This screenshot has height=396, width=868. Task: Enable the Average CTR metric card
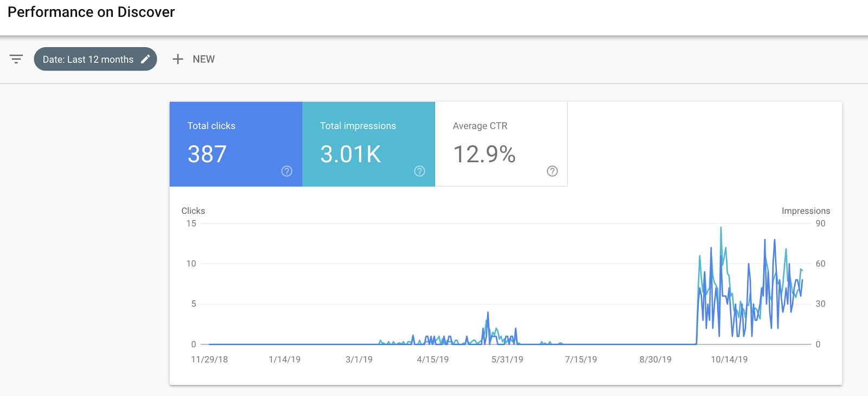(x=501, y=144)
